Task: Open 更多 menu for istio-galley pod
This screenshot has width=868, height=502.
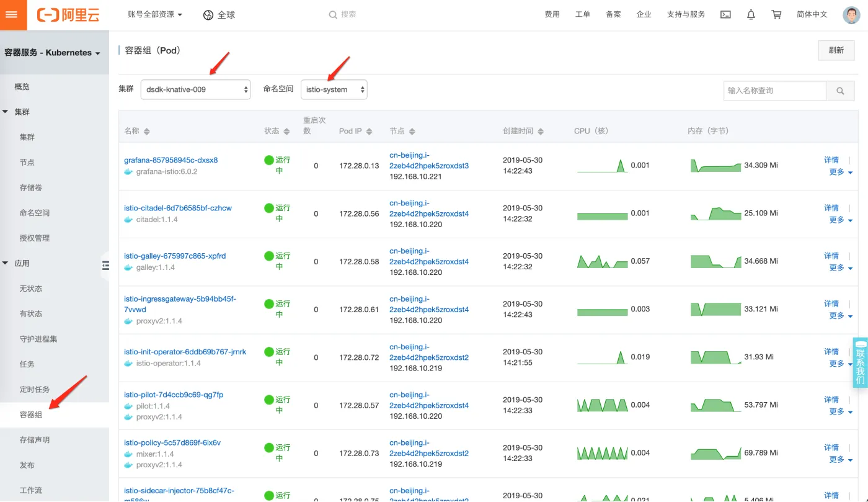Action: [x=841, y=267]
